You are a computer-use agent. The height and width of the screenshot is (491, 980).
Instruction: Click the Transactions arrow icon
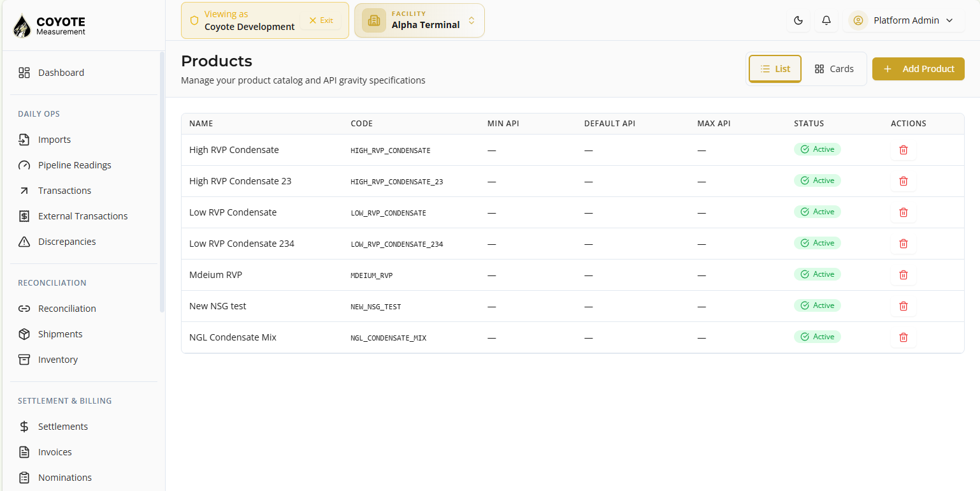point(24,191)
